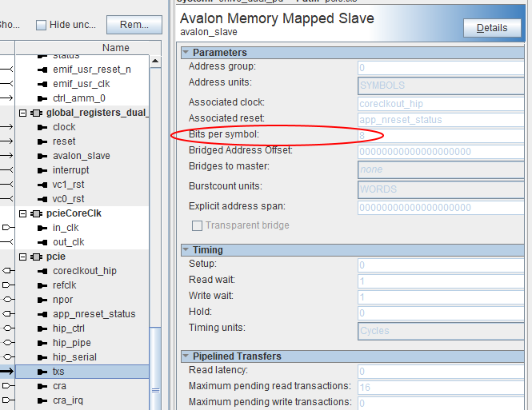Click the out_clk port icon

point(42,243)
